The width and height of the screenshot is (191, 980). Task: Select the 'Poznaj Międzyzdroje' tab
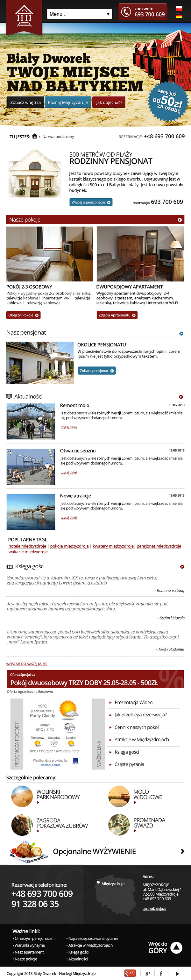(68, 102)
